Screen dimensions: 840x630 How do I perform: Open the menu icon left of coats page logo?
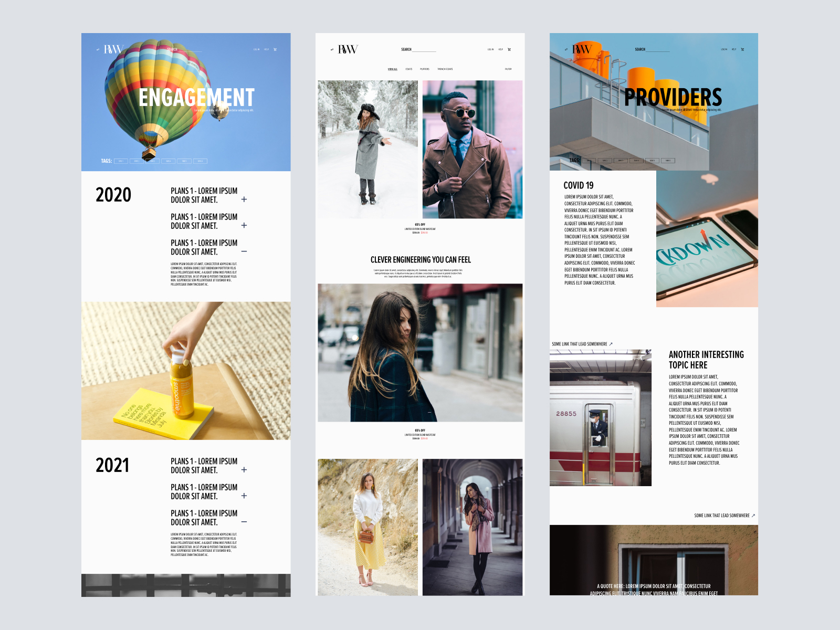click(332, 49)
